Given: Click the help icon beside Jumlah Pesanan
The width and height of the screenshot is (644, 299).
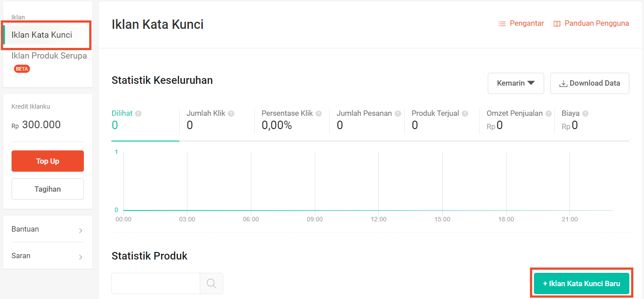Looking at the screenshot, I should [x=398, y=114].
